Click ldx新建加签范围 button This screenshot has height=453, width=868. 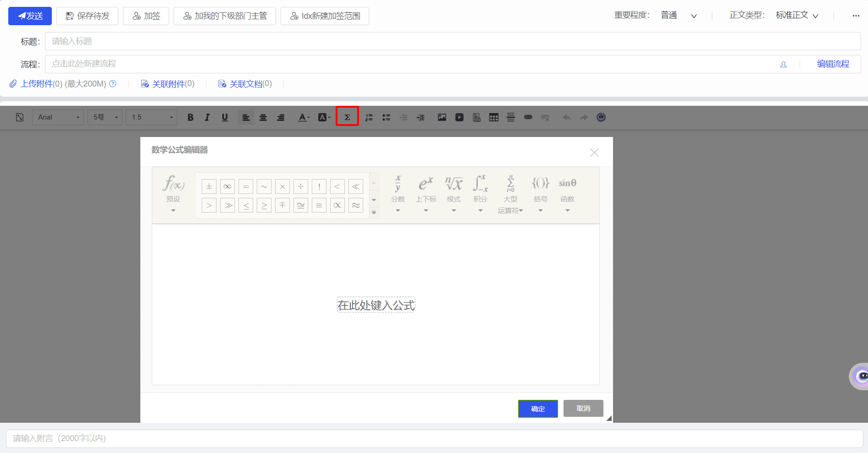point(325,16)
